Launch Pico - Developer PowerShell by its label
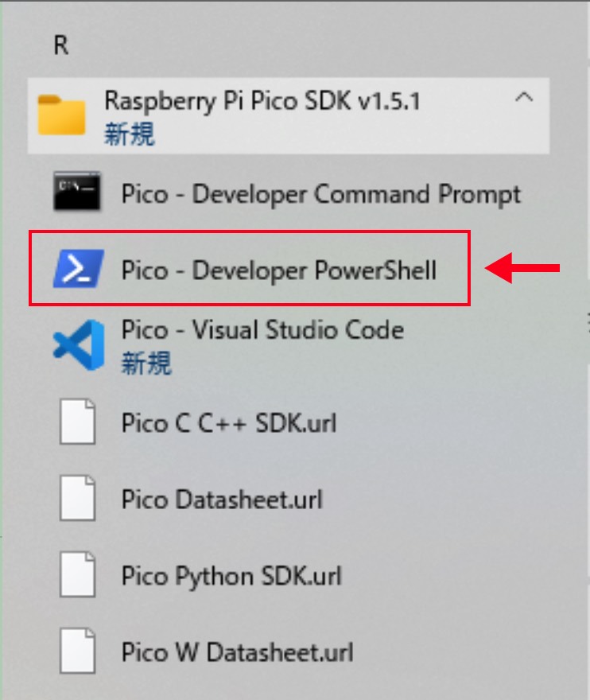The image size is (590, 700). click(279, 270)
